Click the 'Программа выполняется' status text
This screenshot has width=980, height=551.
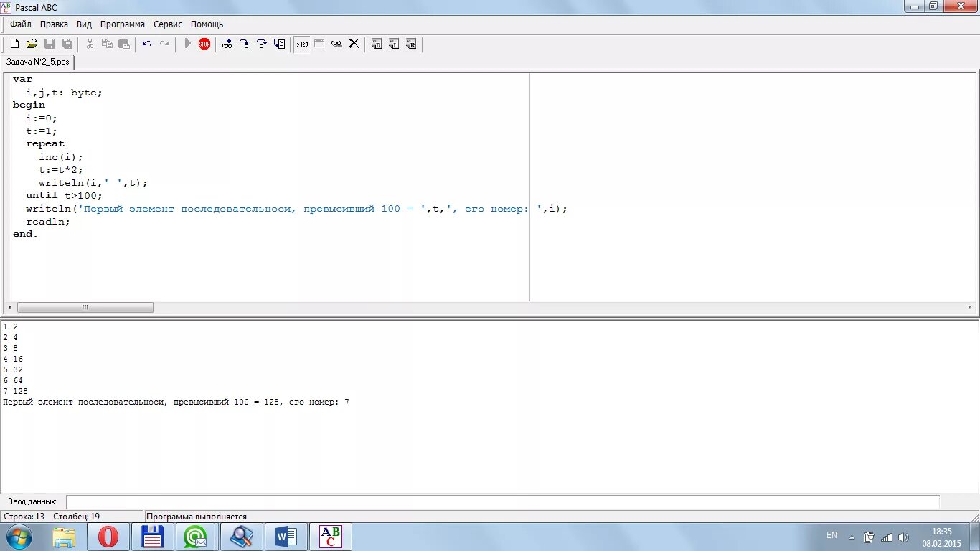(197, 517)
